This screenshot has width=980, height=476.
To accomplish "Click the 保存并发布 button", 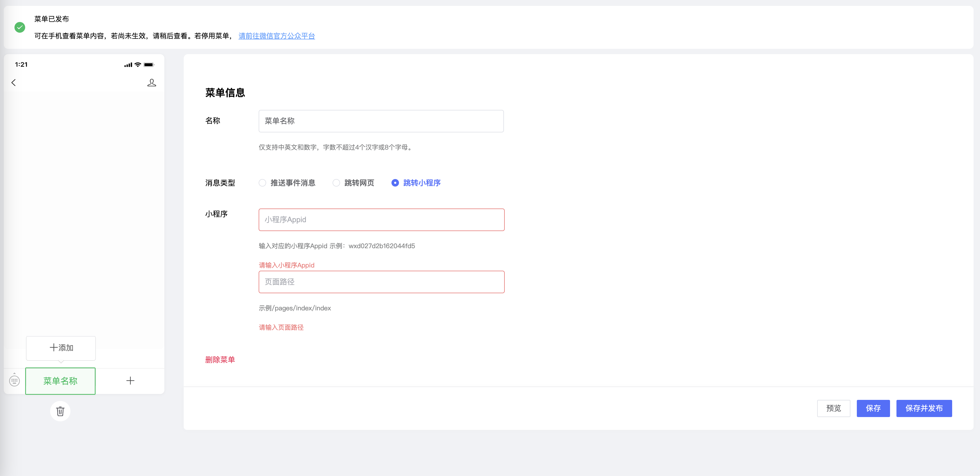I will coord(924,408).
